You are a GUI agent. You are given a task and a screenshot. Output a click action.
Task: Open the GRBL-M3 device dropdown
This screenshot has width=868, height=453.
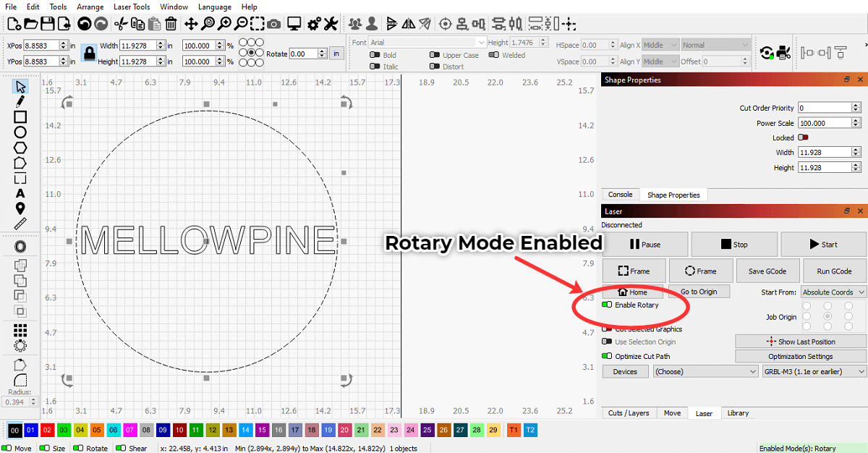click(x=814, y=371)
